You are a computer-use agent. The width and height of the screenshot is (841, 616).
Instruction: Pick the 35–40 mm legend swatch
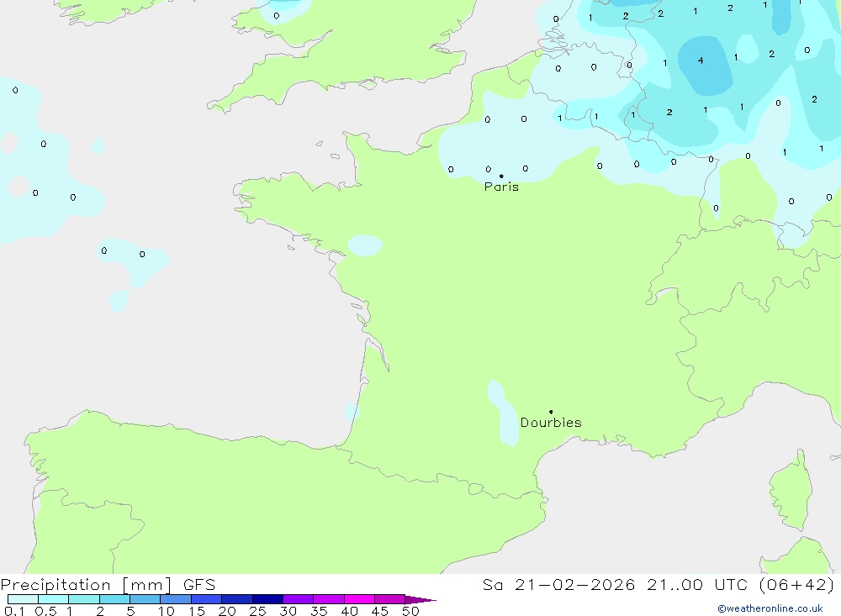pos(329,599)
